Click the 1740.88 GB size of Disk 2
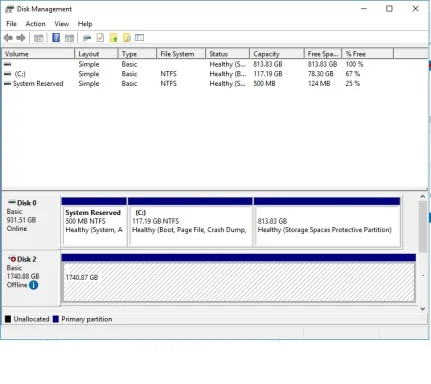This screenshot has width=431, height=384. [x=23, y=276]
